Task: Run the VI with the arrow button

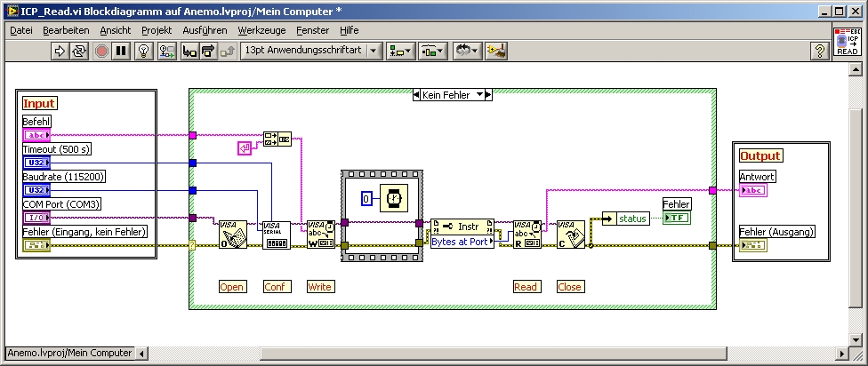Action: click(x=59, y=51)
